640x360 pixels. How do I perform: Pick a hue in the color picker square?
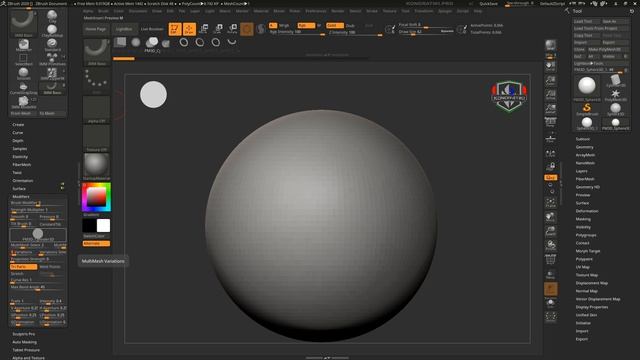pyautogui.click(x=96, y=197)
